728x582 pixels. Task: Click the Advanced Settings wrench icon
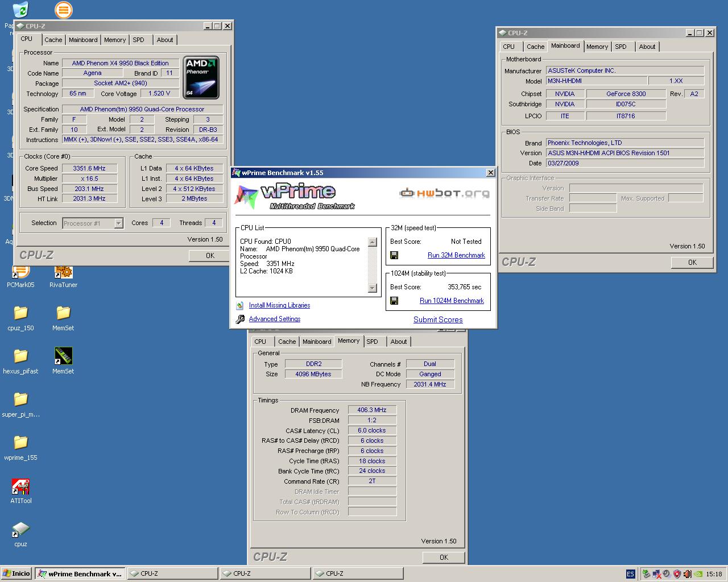240,319
